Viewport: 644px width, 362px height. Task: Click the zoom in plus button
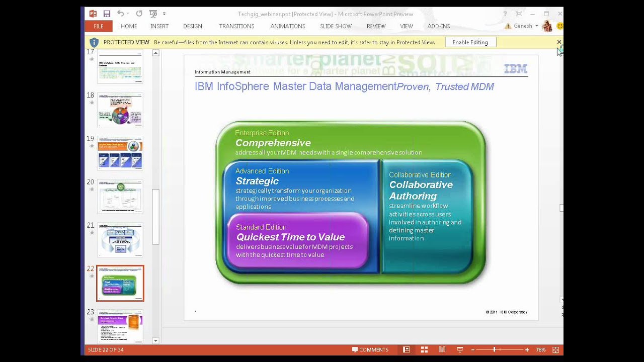pos(527,349)
